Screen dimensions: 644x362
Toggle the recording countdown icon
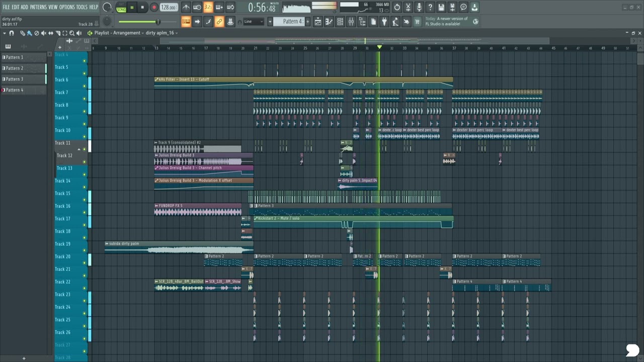[x=208, y=7]
